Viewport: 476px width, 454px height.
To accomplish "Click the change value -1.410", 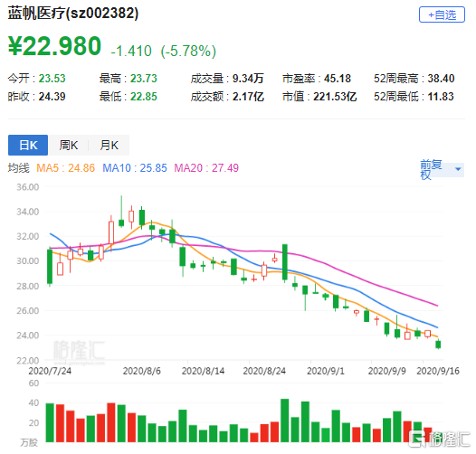I will (x=131, y=51).
